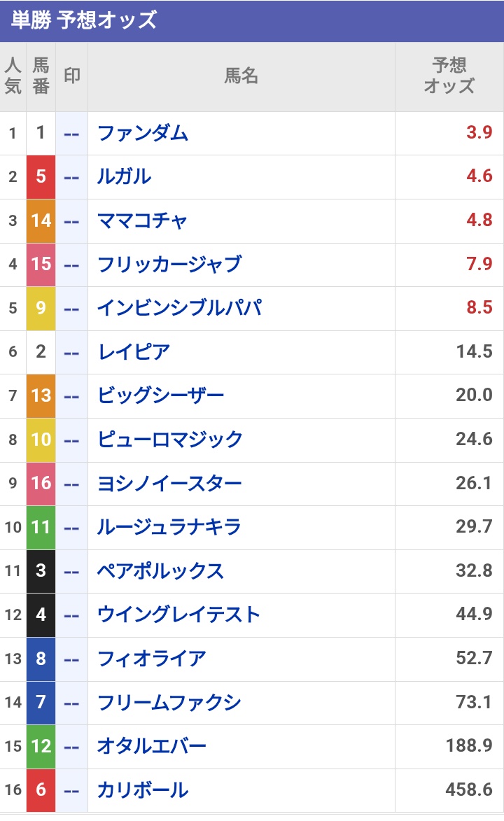Viewport: 504px width, 821px height.
Task: Select the green 11 badge for ルージュラナキラ
Action: 41,527
